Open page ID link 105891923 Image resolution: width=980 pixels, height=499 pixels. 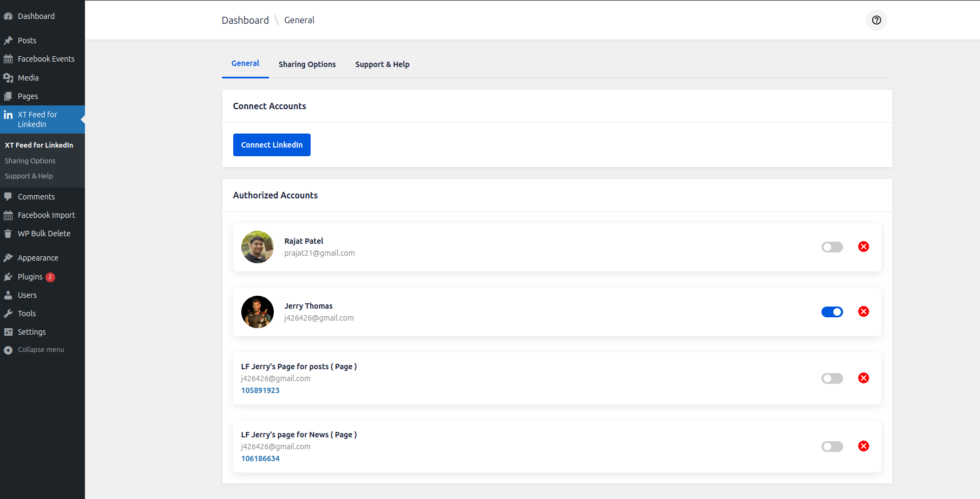pyautogui.click(x=260, y=390)
